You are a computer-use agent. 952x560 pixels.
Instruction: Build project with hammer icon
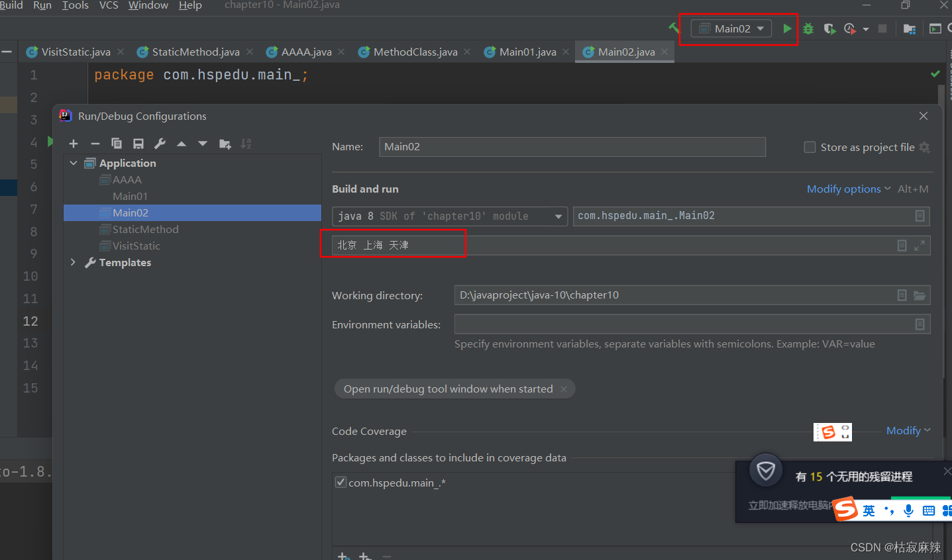pos(674,28)
